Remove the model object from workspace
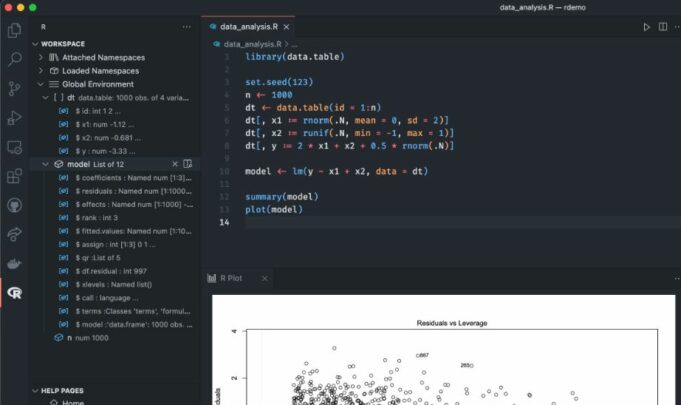The width and height of the screenshot is (681, 405). click(x=175, y=164)
